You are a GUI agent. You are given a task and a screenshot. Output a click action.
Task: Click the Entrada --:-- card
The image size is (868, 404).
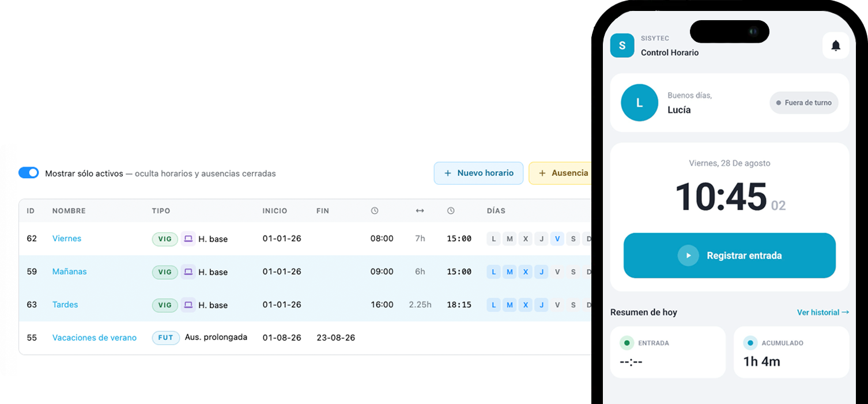coord(668,352)
